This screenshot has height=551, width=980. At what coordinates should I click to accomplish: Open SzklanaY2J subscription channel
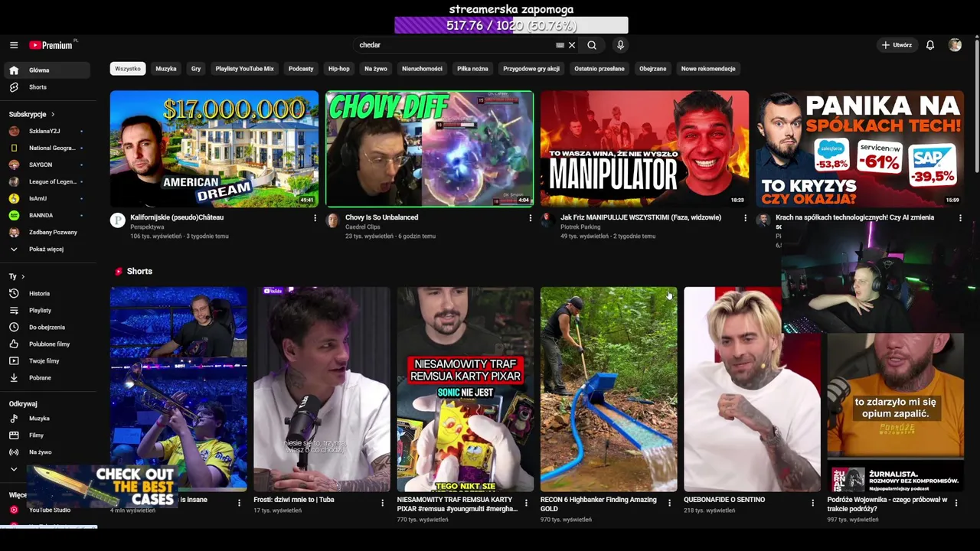[x=46, y=131]
